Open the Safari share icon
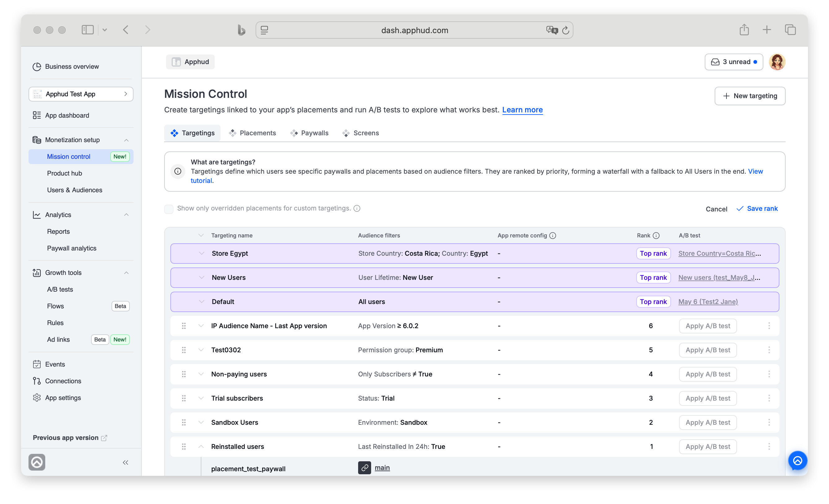Image resolution: width=829 pixels, height=504 pixels. (744, 30)
